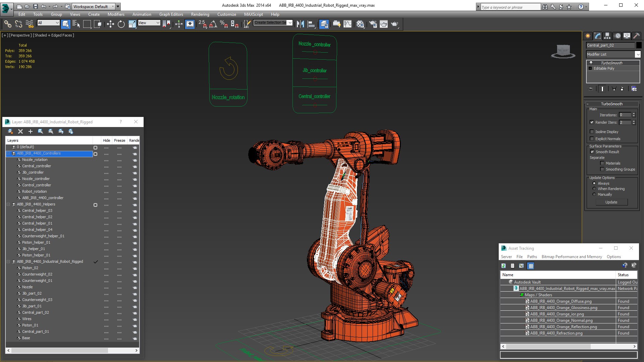
Task: Open Select by Name dialog
Action: (76, 24)
